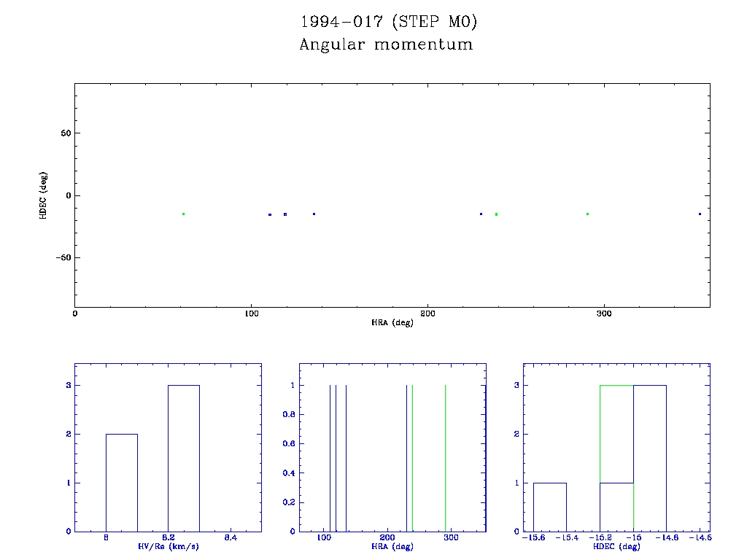
Task: Click the HRA (deg) label below scatter plot
Action: coord(392,322)
